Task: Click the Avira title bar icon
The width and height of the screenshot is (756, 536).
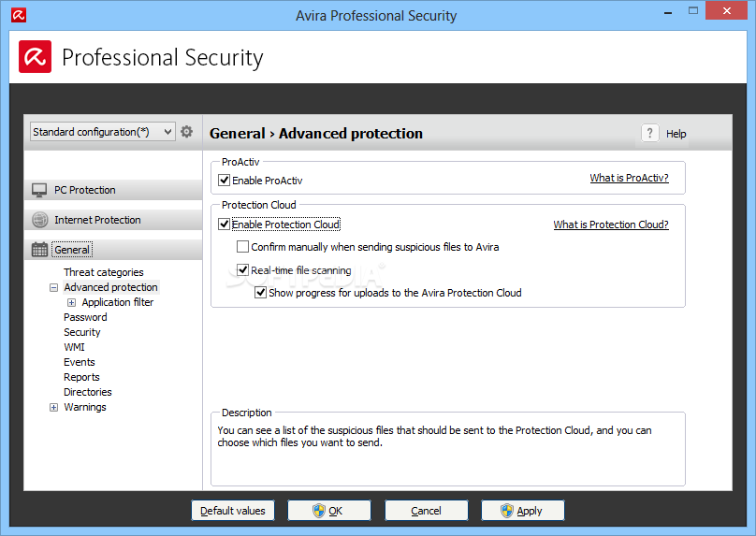Action: pyautogui.click(x=19, y=15)
